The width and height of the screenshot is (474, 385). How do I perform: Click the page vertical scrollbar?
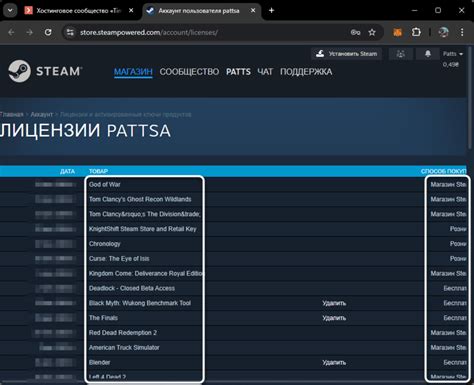point(470,98)
